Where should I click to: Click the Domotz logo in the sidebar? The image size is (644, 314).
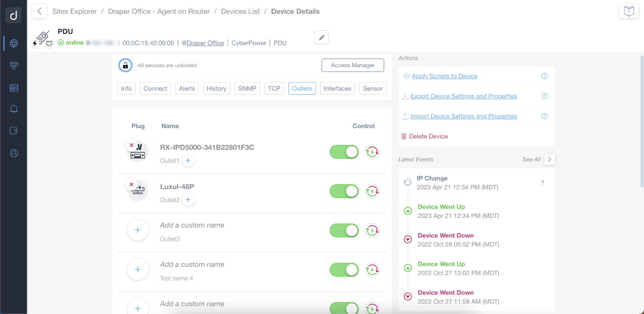[x=13, y=15]
